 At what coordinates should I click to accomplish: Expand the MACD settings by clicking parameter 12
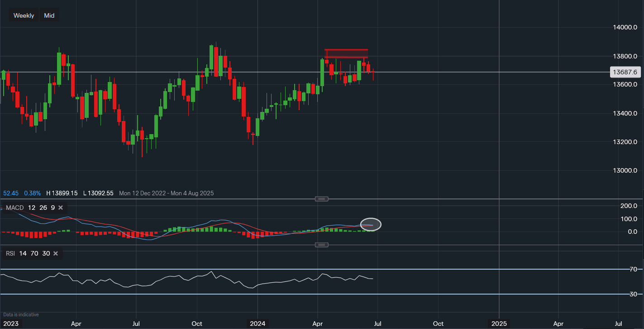[31, 208]
